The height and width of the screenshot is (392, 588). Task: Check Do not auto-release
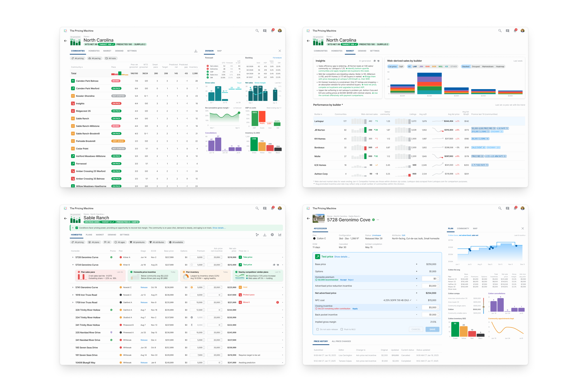click(318, 329)
